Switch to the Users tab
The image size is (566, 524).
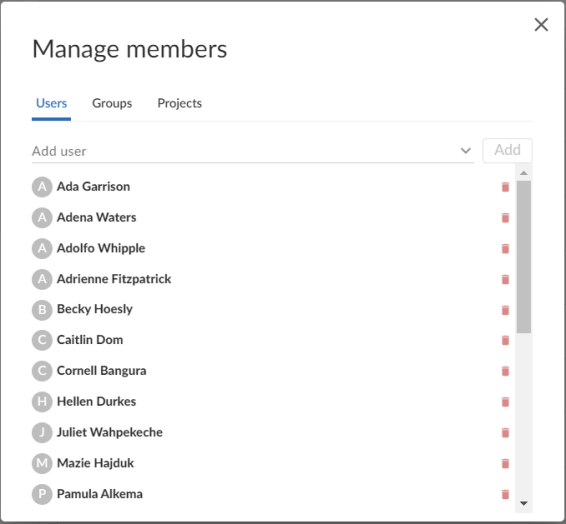(x=51, y=104)
